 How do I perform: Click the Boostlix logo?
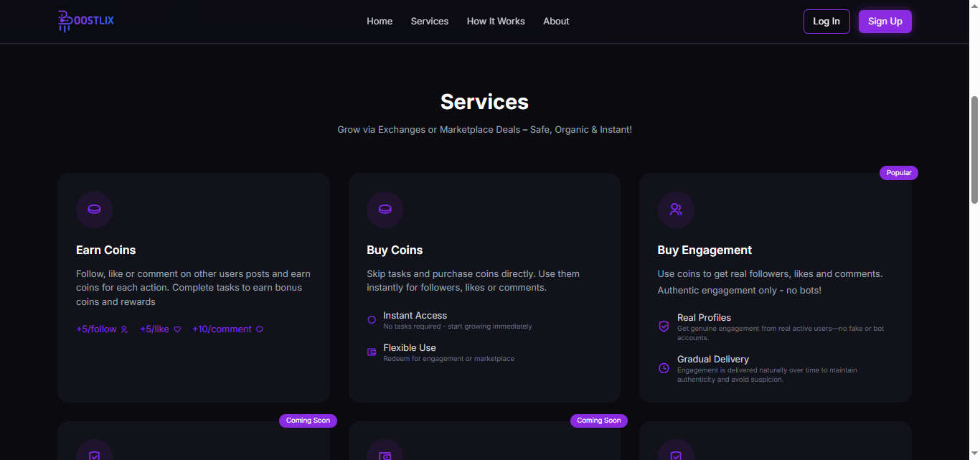pos(86,21)
